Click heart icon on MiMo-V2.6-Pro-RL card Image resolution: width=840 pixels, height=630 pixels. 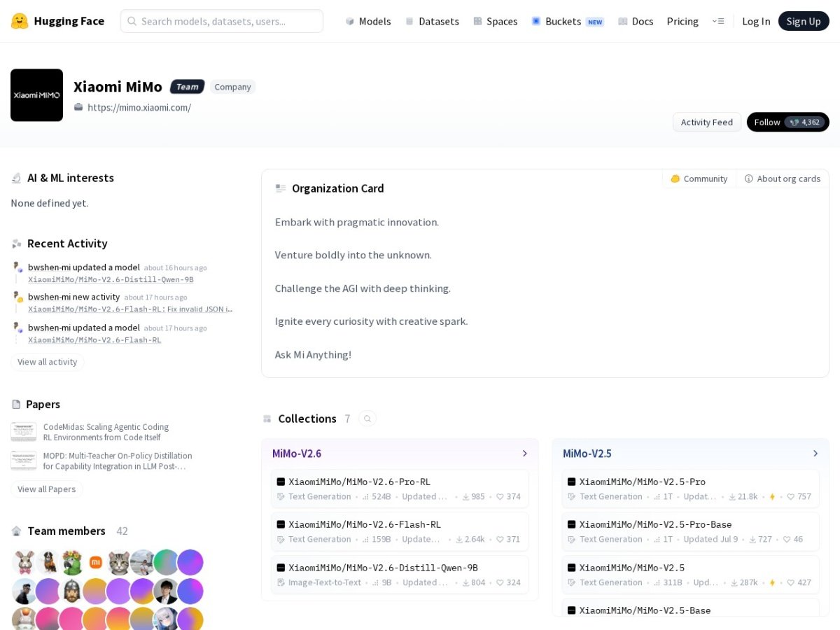click(x=500, y=497)
